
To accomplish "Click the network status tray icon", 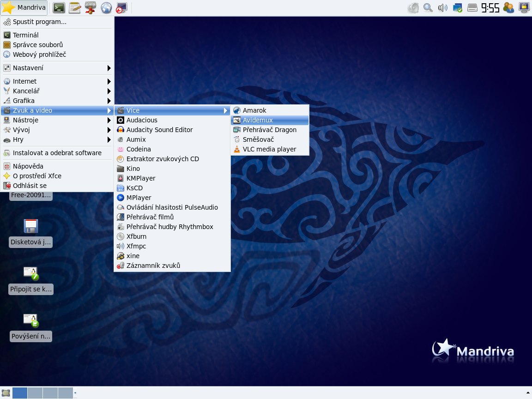I will (457, 7).
